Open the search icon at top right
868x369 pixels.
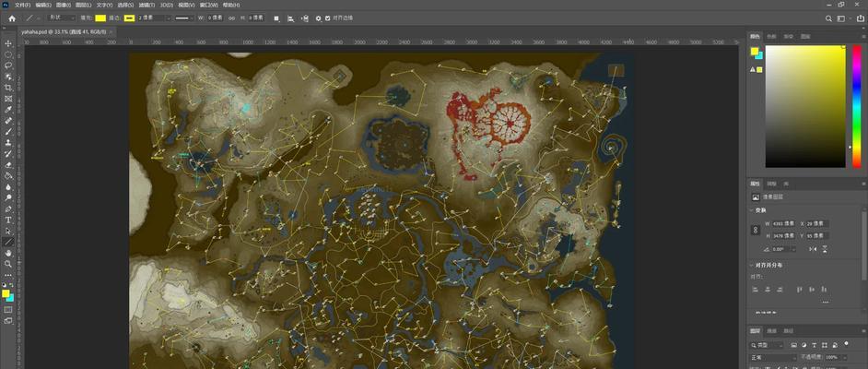point(828,18)
